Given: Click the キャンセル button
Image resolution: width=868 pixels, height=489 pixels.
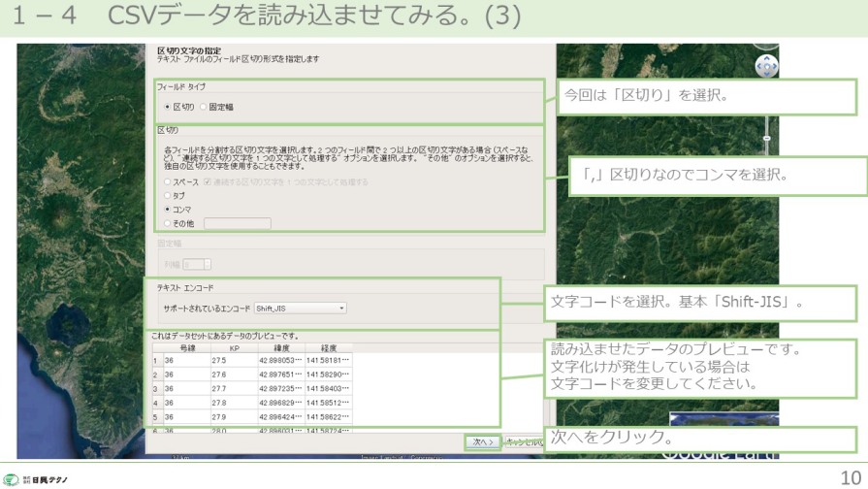Looking at the screenshot, I should coord(522,441).
